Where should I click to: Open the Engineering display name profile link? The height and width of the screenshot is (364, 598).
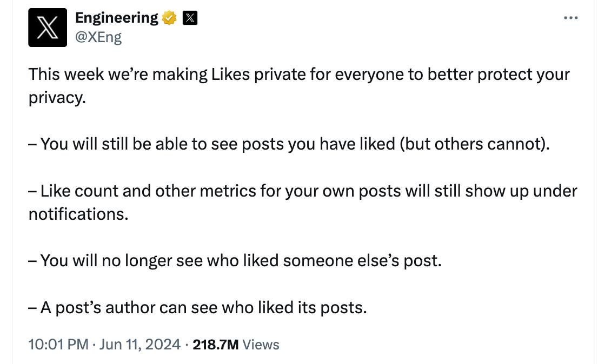[116, 18]
